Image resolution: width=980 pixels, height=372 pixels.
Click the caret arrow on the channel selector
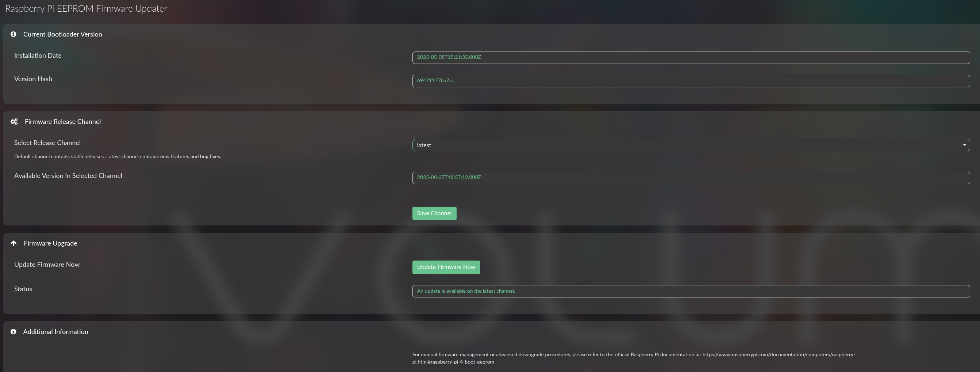pyautogui.click(x=964, y=145)
